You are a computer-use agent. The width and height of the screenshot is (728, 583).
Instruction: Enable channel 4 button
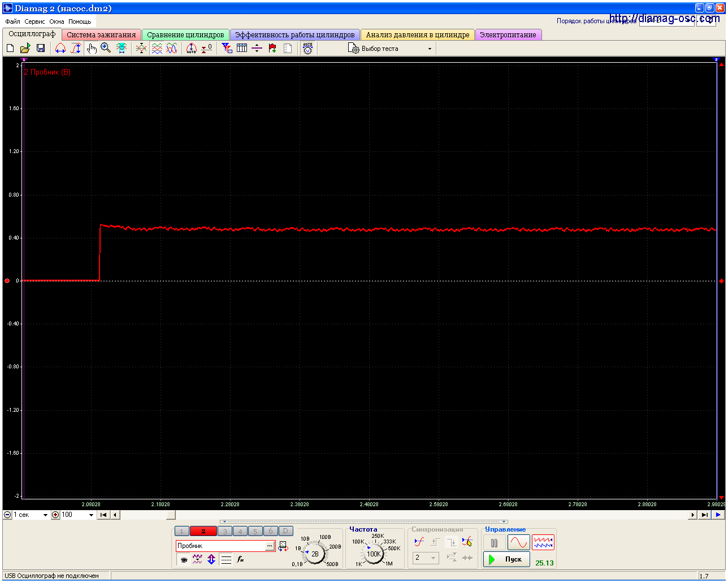240,531
